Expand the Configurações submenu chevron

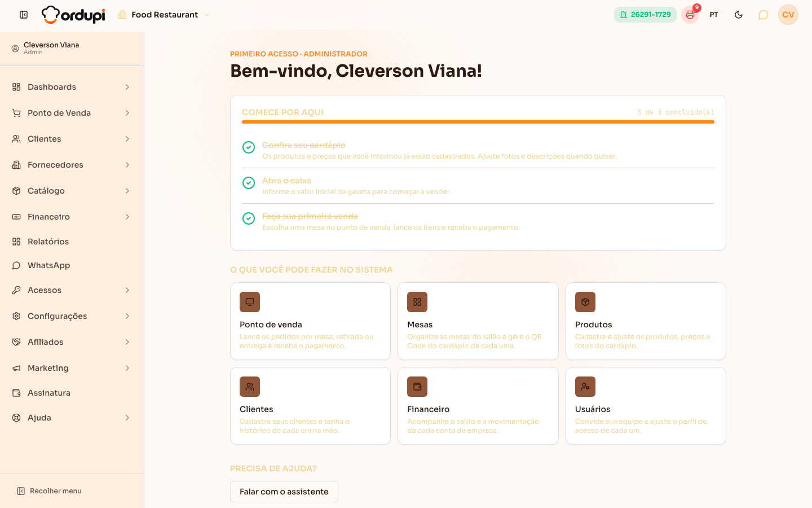[127, 316]
